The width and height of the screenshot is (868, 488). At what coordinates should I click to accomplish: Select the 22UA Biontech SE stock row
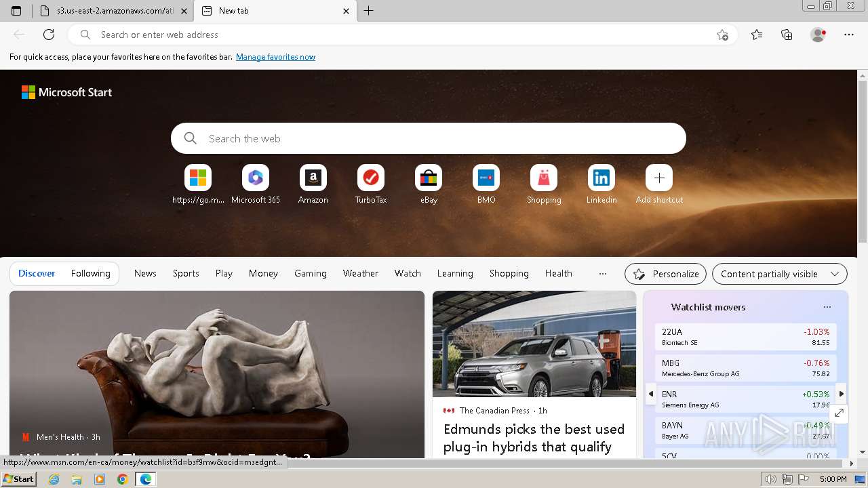click(746, 337)
